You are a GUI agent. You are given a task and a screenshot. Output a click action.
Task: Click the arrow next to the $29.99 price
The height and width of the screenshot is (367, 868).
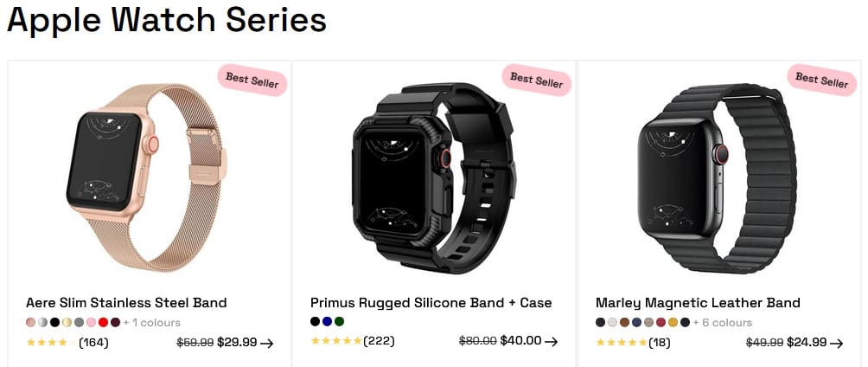[x=267, y=343]
